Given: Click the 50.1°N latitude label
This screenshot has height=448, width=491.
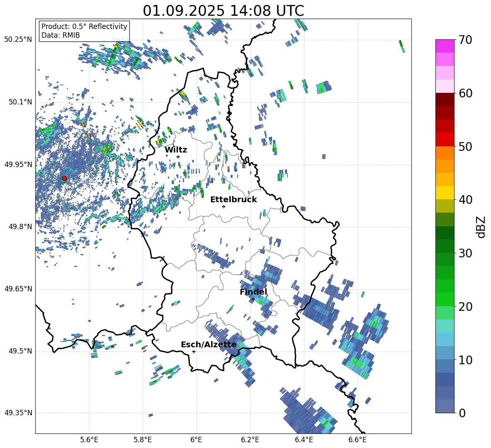Looking at the screenshot, I should coord(20,102).
